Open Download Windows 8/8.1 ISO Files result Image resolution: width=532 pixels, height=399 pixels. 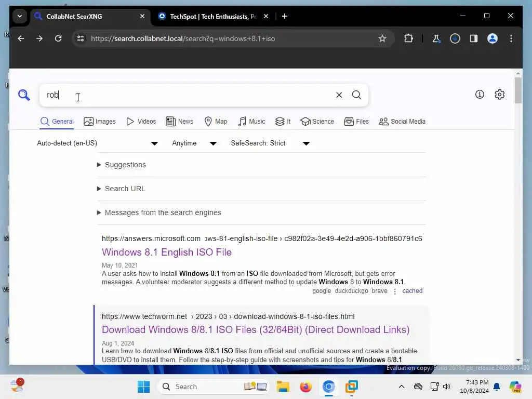256,329
